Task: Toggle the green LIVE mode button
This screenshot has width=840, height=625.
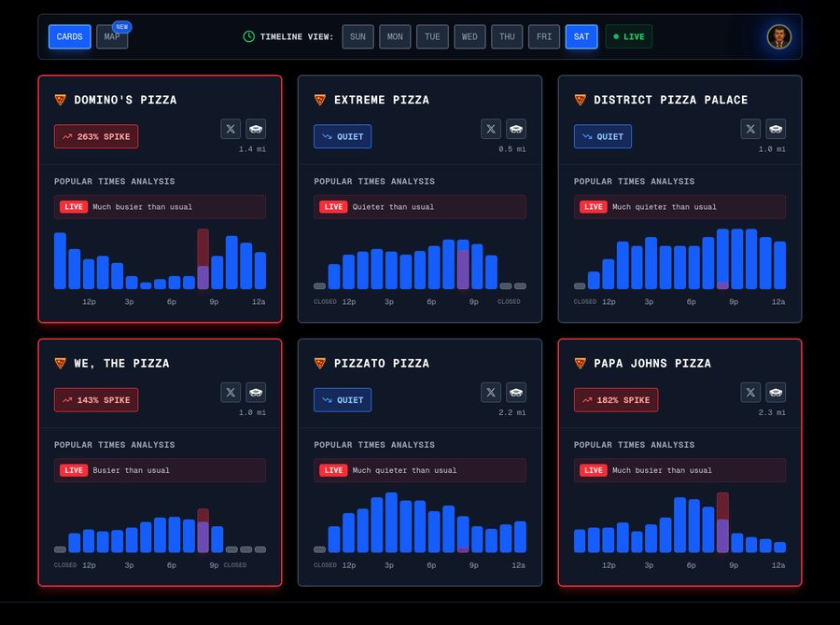Action: tap(629, 36)
